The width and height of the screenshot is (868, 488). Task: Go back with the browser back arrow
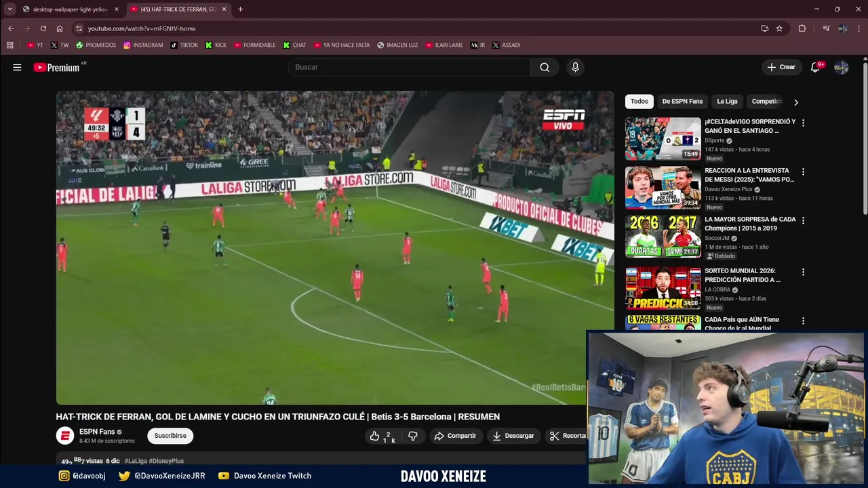click(x=11, y=28)
